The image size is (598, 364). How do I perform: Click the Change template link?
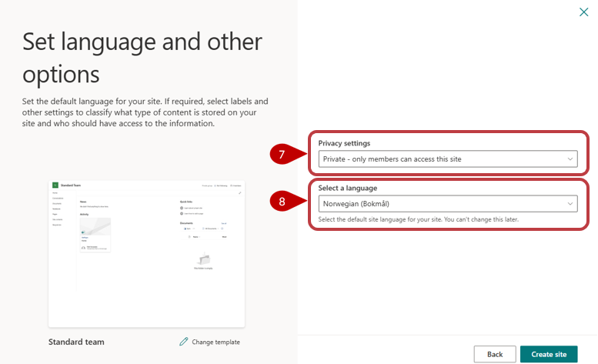(216, 342)
